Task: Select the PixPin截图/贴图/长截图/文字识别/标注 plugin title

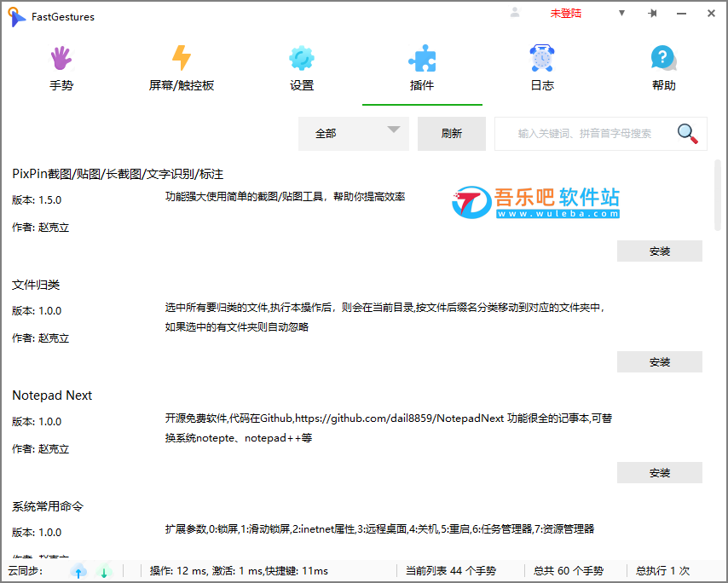Action: coord(118,174)
